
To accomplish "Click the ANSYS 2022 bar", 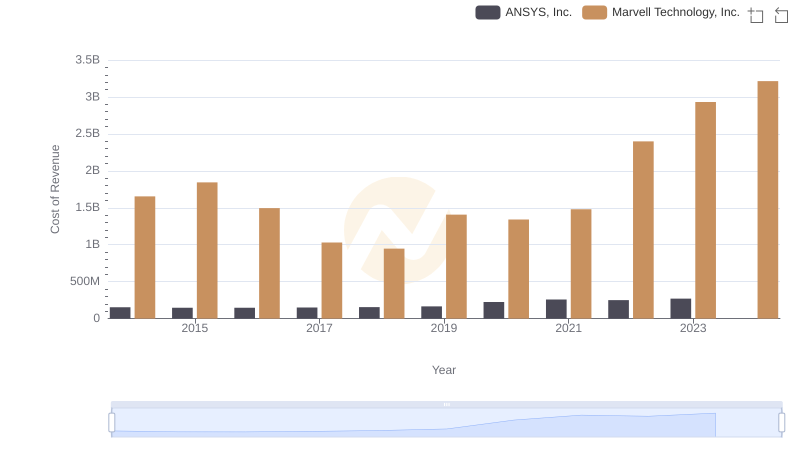I will [x=618, y=309].
